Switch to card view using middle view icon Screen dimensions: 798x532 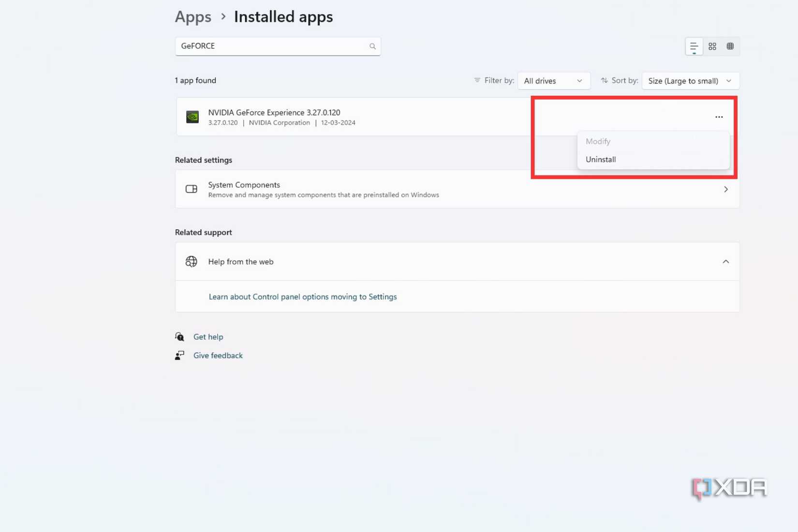712,46
